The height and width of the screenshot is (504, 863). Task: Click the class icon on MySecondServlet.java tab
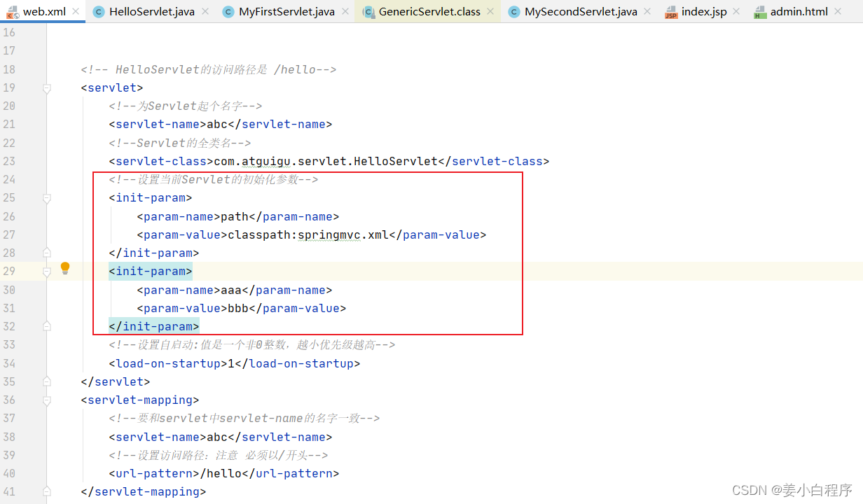point(513,11)
